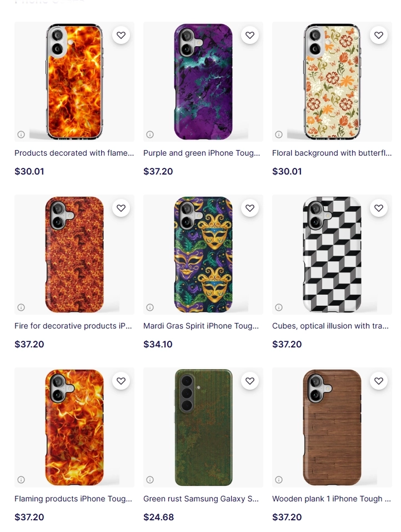Open Green rust Samsung Galaxy product title
Screen dimensions: 401x532
[201, 499]
